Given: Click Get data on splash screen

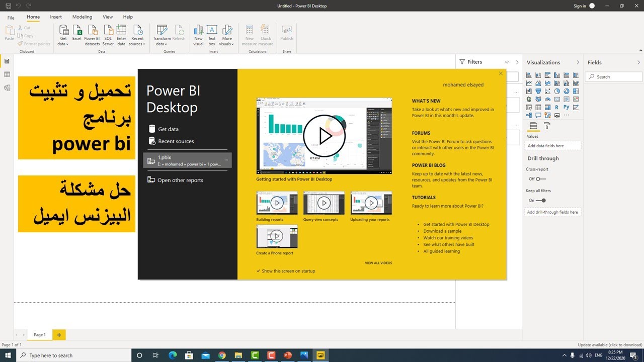Looking at the screenshot, I should click(x=164, y=129).
